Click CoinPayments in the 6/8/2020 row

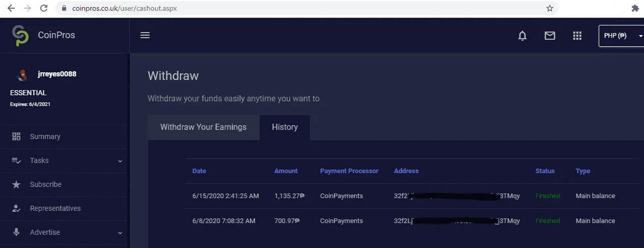point(342,221)
